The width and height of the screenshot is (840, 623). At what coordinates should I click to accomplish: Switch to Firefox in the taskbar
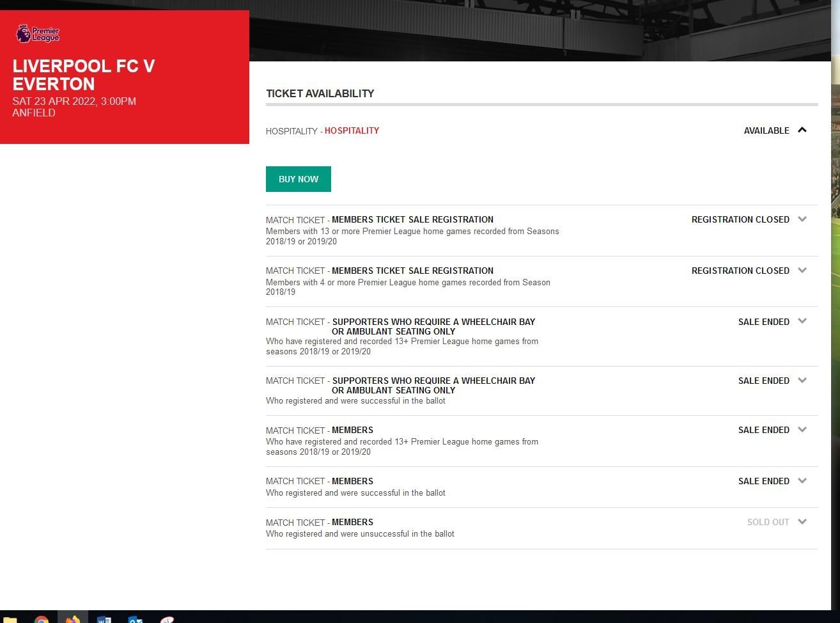click(x=72, y=619)
